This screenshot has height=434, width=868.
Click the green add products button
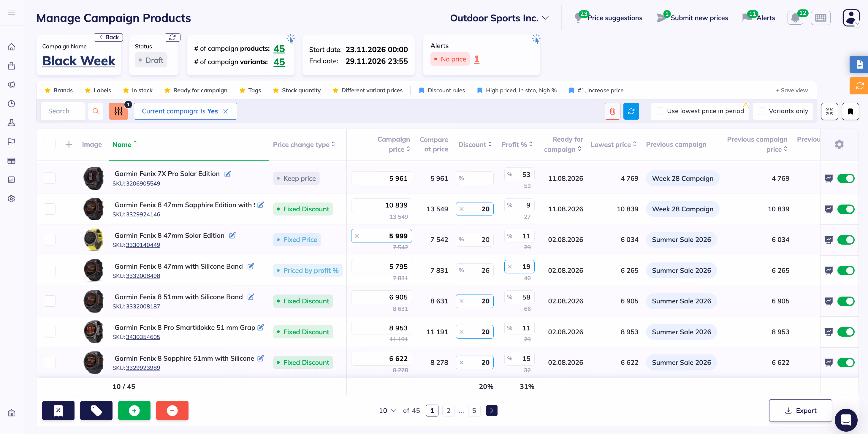tap(134, 411)
